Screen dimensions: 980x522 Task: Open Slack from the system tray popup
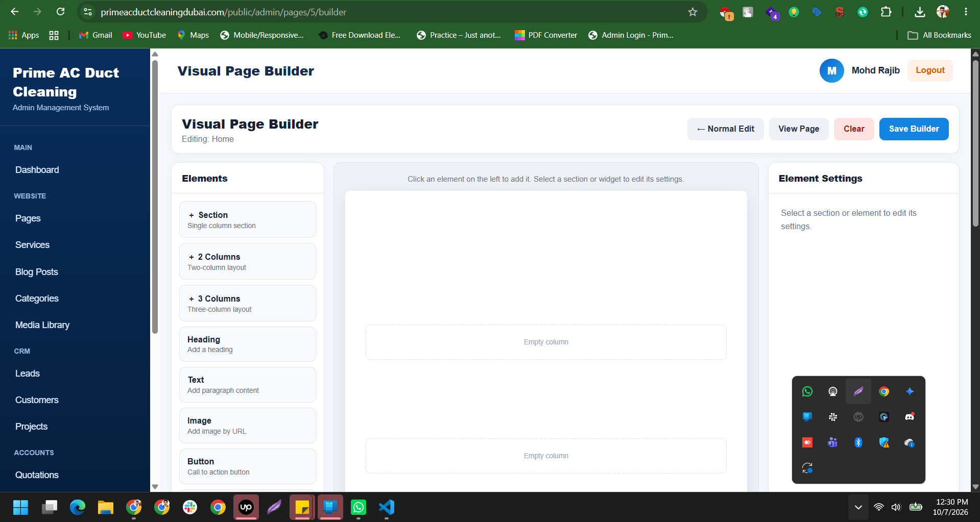click(x=833, y=417)
